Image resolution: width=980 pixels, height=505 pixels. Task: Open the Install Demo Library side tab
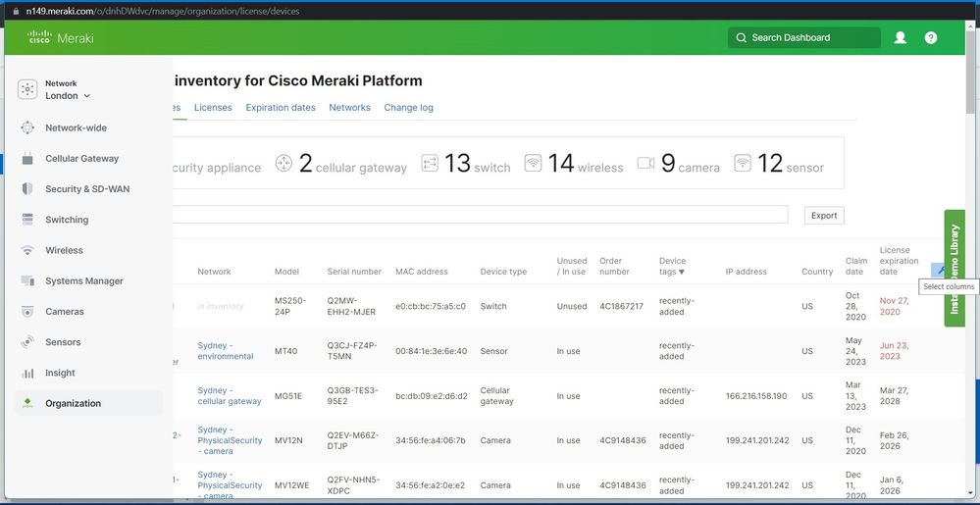click(x=954, y=268)
